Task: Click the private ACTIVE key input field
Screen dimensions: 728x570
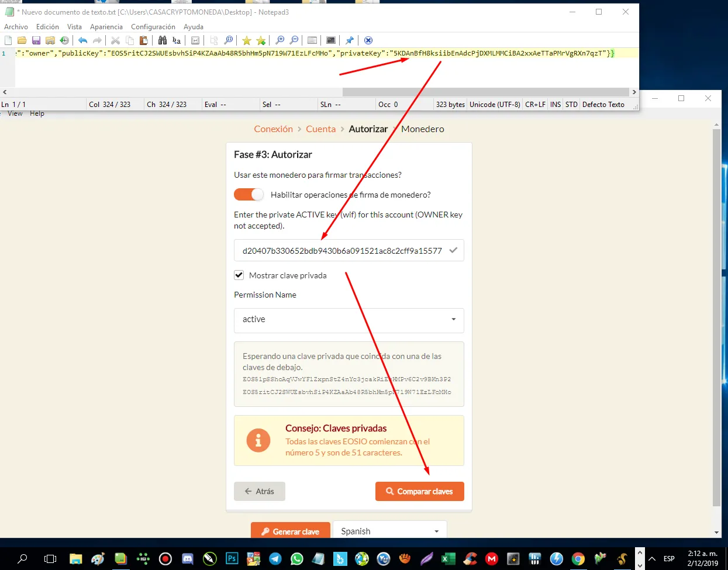Action: [349, 250]
